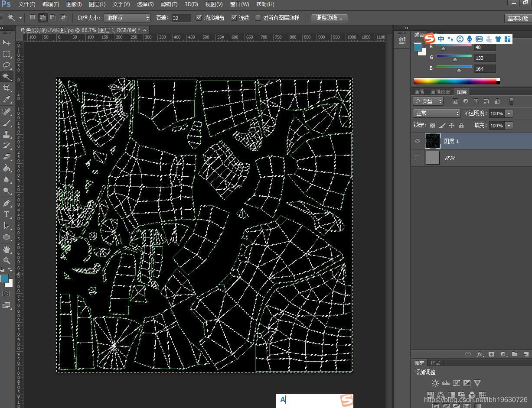Select the Pen tool
The height and width of the screenshot is (408, 532).
point(7,203)
